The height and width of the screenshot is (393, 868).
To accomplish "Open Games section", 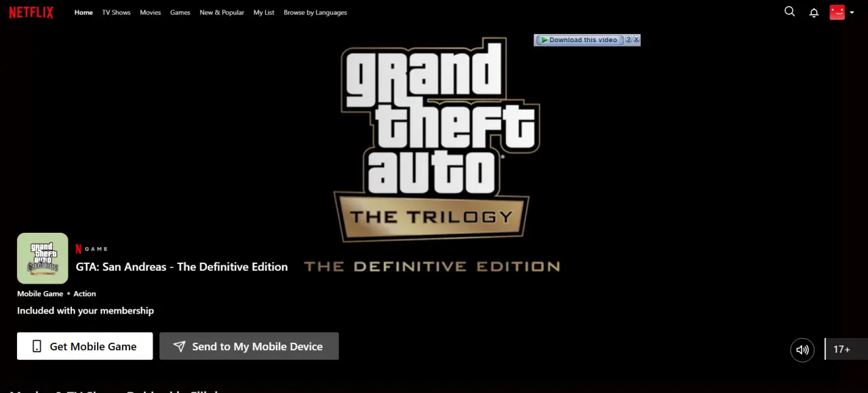I will 180,12.
